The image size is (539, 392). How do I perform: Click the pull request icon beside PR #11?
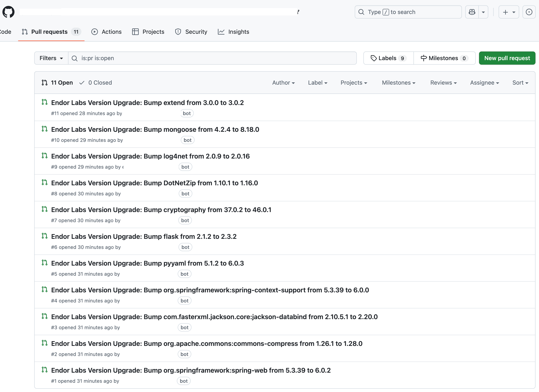[x=45, y=102]
